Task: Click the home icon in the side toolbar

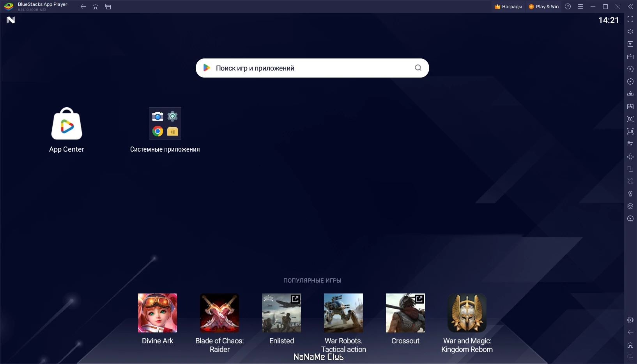Action: 630,345
